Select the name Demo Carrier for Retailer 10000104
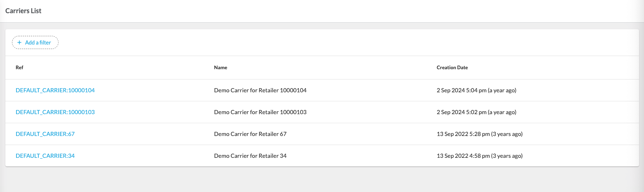The height and width of the screenshot is (192, 644). [260, 90]
